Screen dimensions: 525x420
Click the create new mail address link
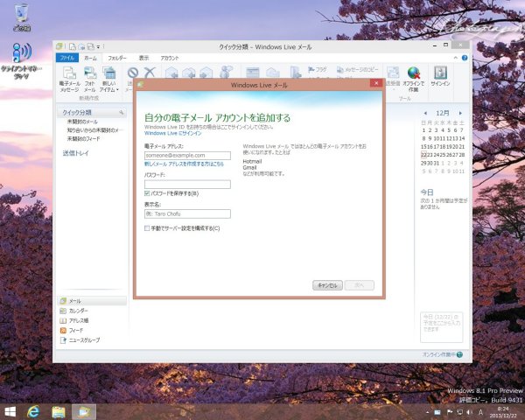(184, 164)
